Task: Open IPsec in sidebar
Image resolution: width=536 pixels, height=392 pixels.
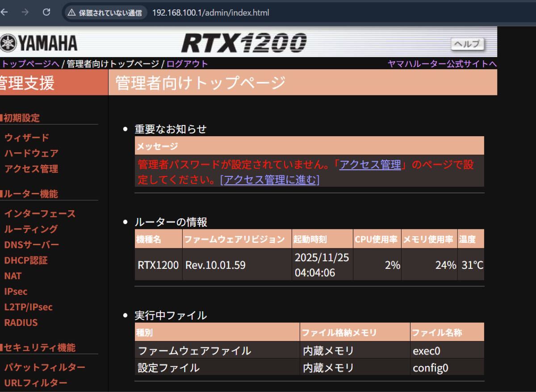Action: coord(16,292)
